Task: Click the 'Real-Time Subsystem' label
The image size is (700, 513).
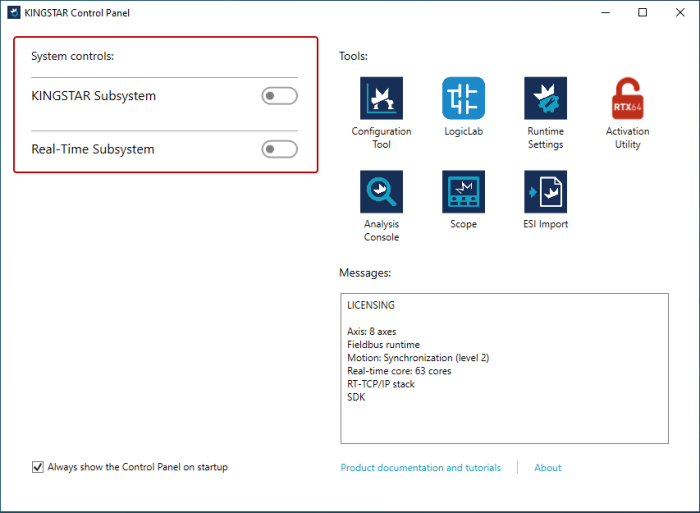Action: click(x=93, y=149)
